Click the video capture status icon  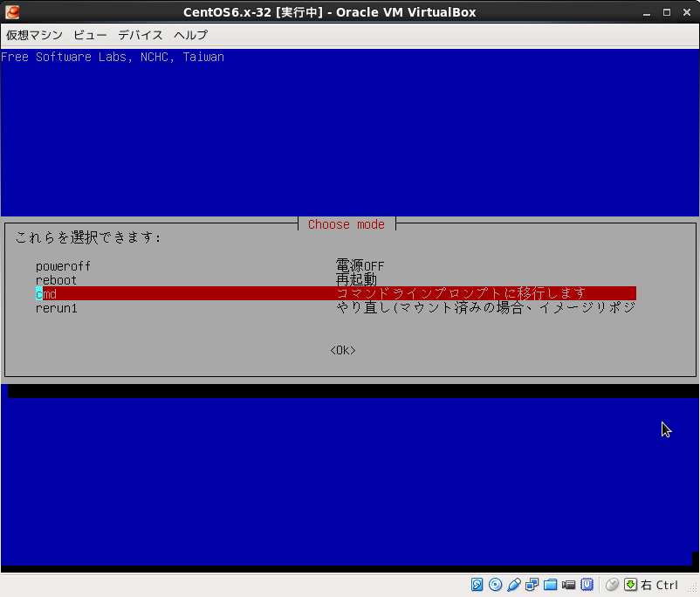pos(569,585)
